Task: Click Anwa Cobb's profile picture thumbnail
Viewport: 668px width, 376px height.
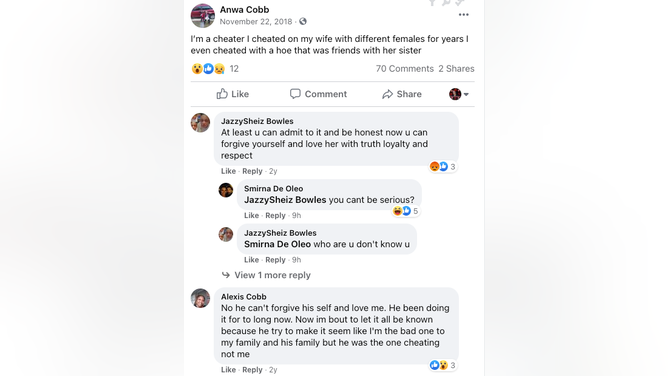Action: click(203, 16)
